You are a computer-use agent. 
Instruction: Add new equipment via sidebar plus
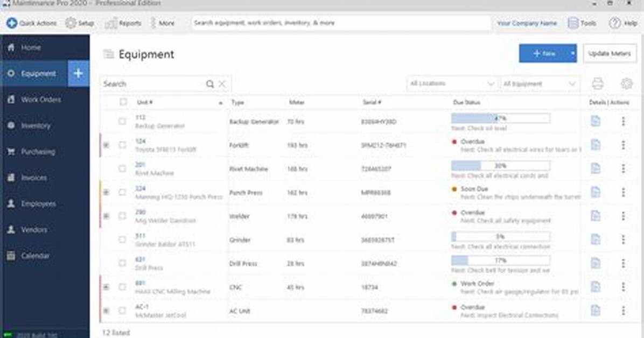tap(79, 74)
